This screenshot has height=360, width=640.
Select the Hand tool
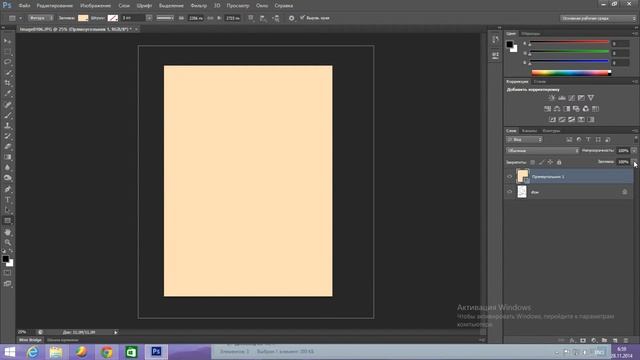(x=7, y=232)
